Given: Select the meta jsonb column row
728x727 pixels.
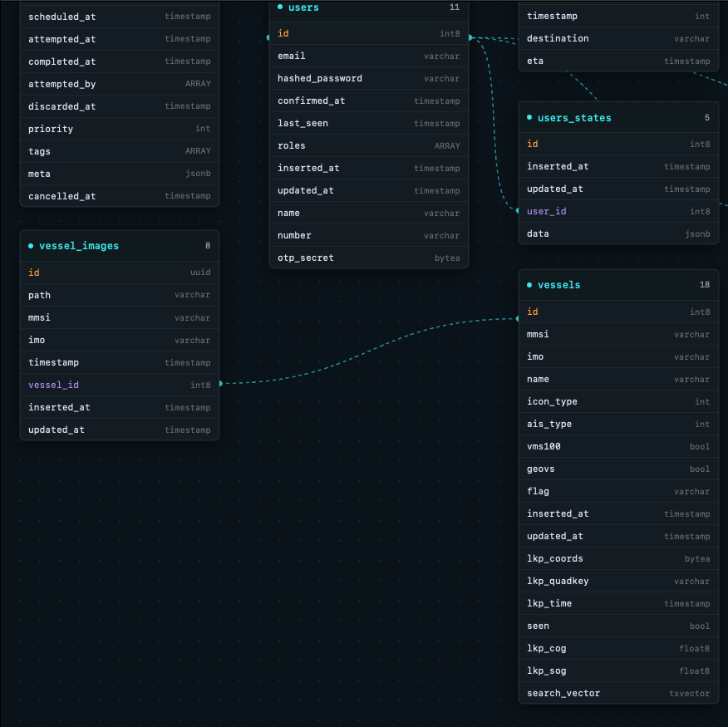Looking at the screenshot, I should [120, 174].
